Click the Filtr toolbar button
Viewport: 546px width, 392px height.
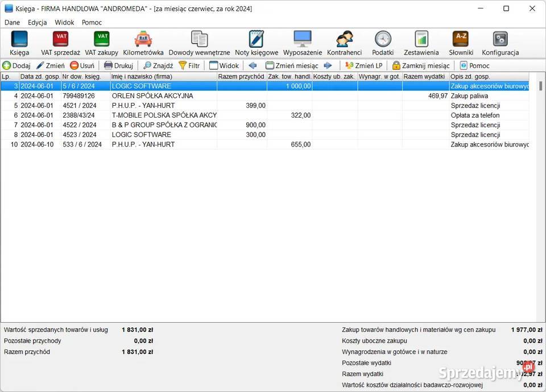189,65
